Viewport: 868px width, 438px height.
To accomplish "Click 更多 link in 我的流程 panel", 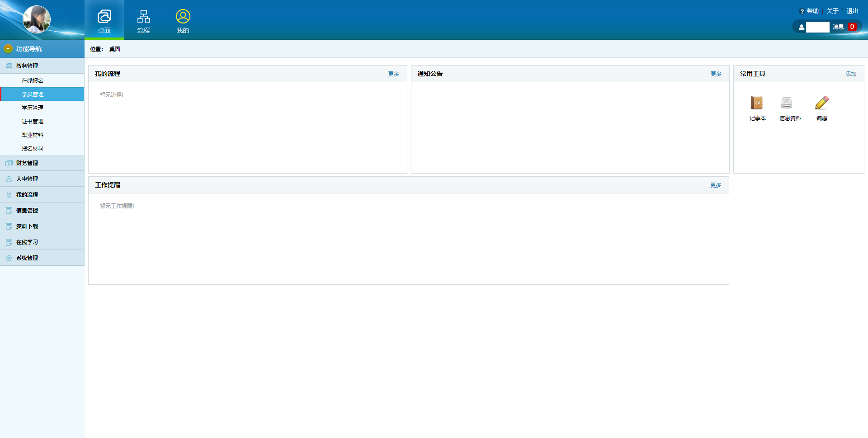I will tap(393, 74).
